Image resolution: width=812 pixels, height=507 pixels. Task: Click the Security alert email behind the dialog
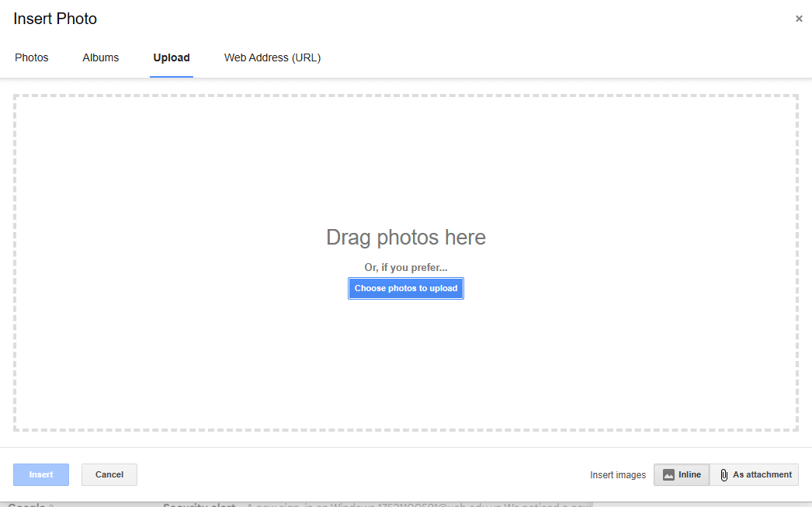pyautogui.click(x=200, y=505)
